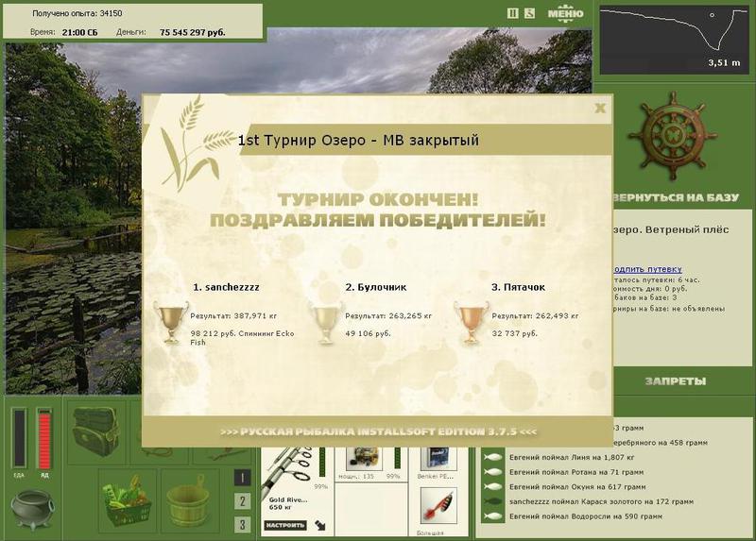Click the НАСТРОИТЬ button
Viewport: 756px width, 541px height.
pos(285,525)
